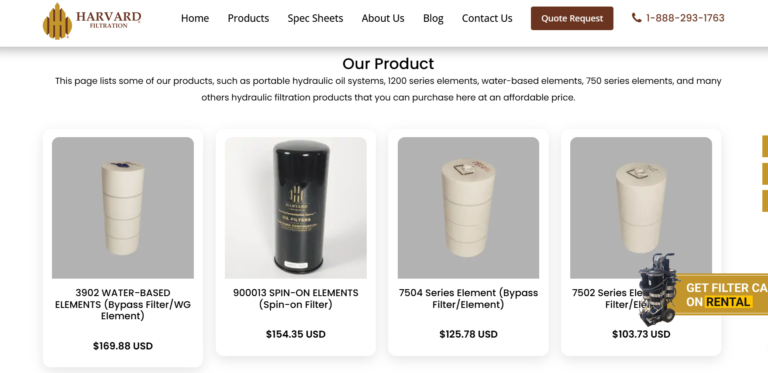View the black 900013 spin-on filter image
Viewport: 768px width, 373px height.
[x=296, y=208]
